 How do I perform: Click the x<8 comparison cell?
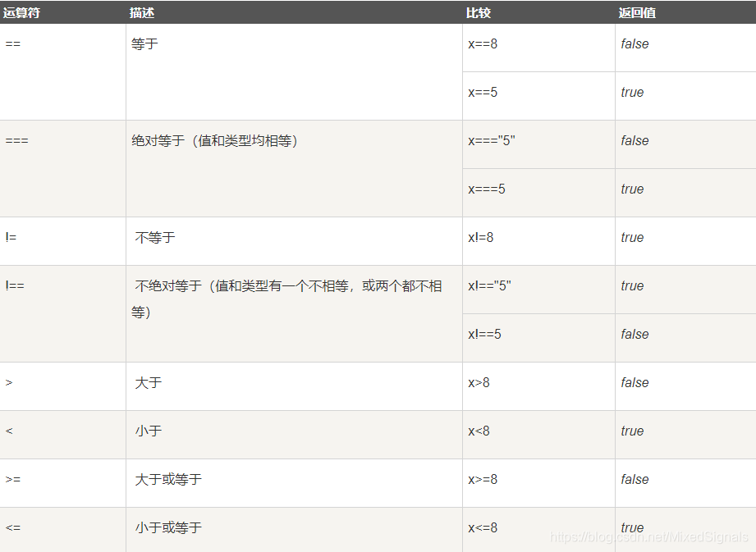[x=538, y=435]
